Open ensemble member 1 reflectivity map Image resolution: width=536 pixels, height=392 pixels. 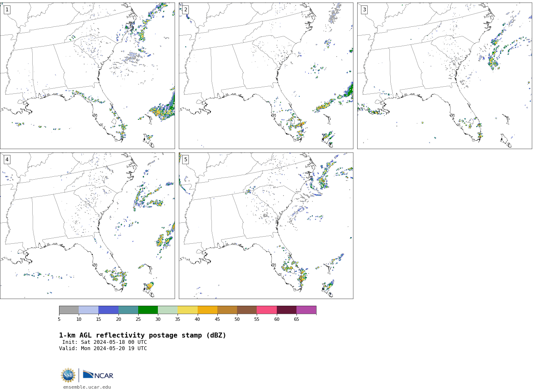point(87,76)
